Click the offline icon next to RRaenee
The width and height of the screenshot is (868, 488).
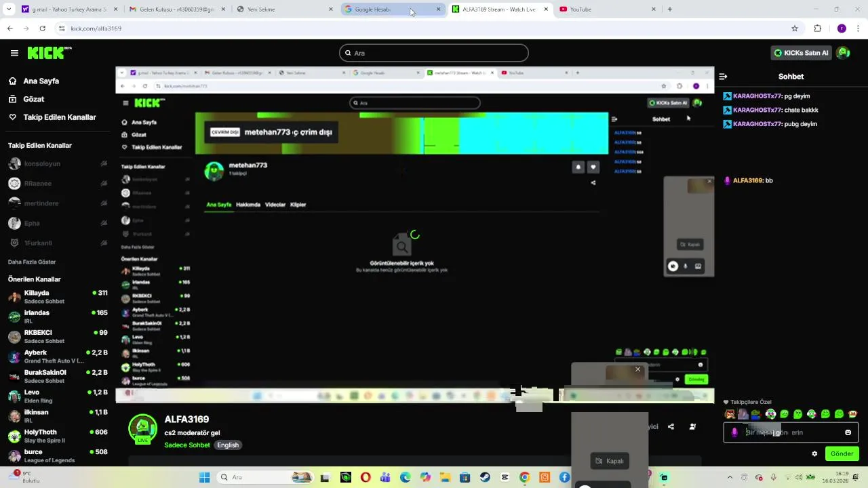(104, 184)
